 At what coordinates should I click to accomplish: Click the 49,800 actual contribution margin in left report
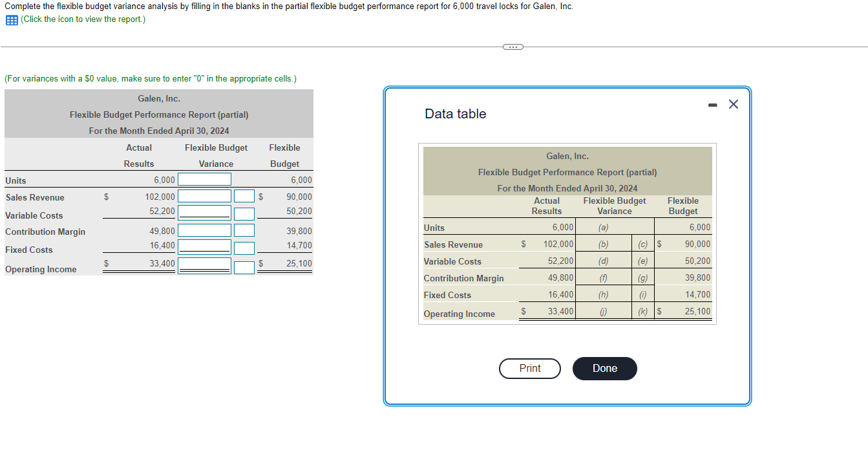pos(162,231)
